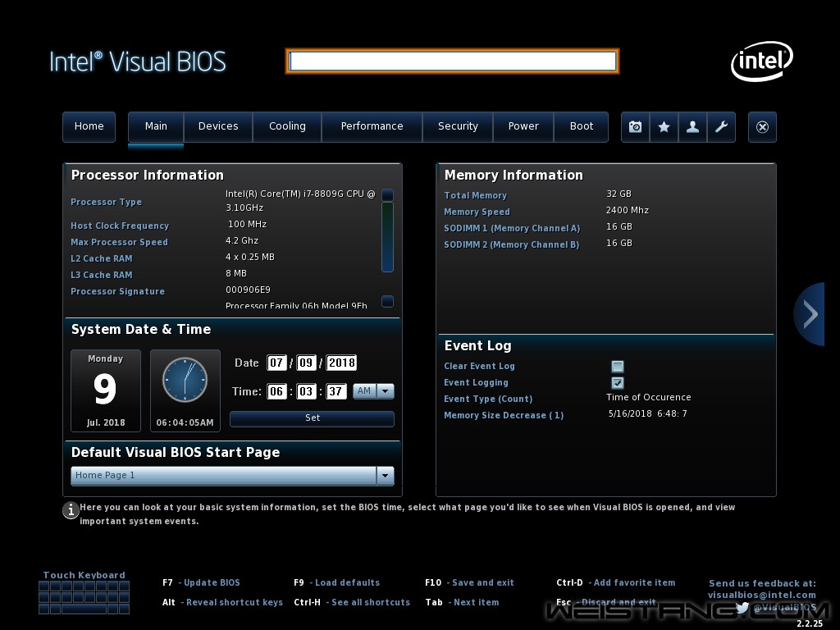Viewport: 840px width, 630px height.
Task: Click the Host Clock Frequency label
Action: click(120, 226)
